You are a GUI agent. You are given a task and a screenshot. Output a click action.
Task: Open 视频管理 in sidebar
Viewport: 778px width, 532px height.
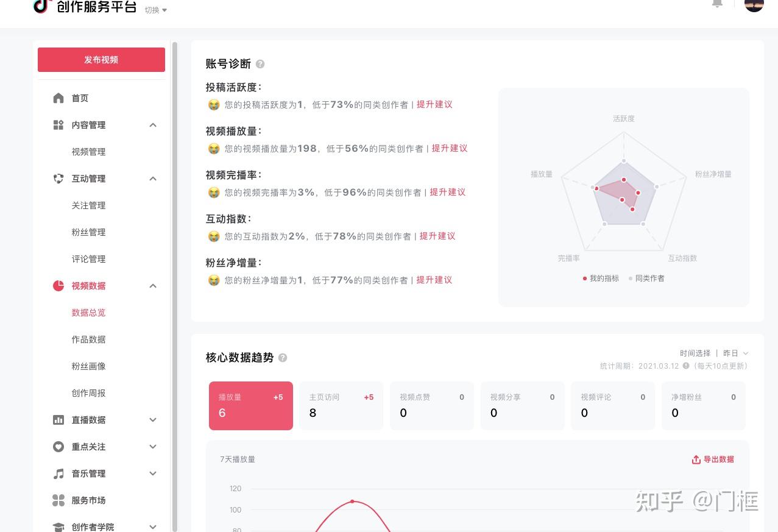coord(88,152)
